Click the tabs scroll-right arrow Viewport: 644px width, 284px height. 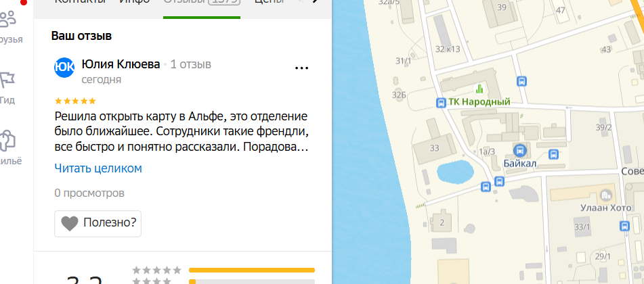[x=316, y=1]
